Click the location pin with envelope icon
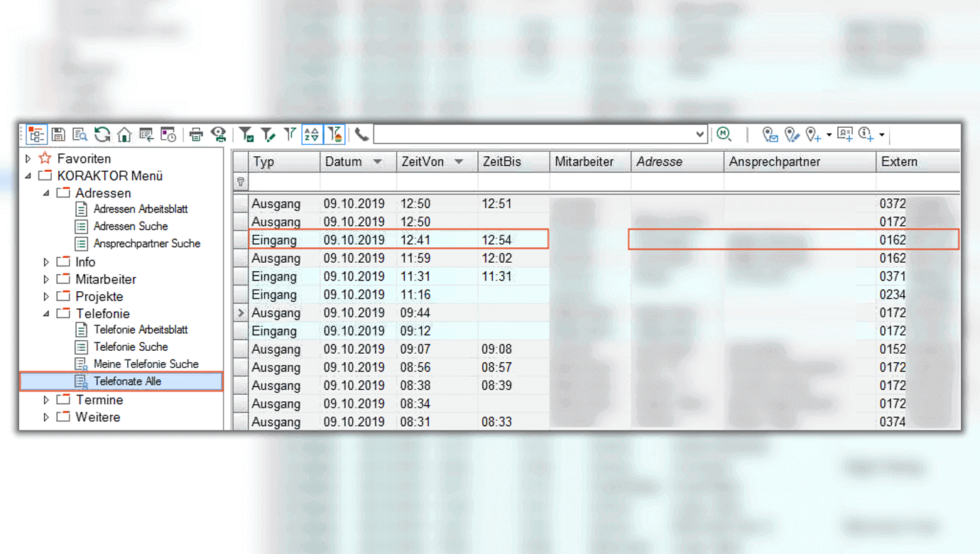This screenshot has height=554, width=980. tap(770, 134)
